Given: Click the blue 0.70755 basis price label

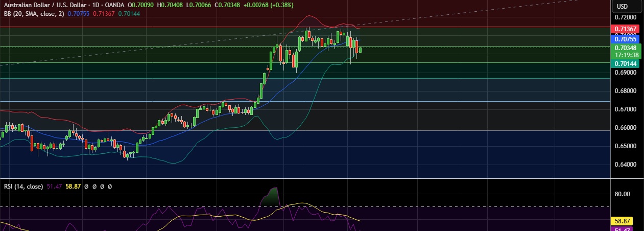Looking at the screenshot, I should [x=625, y=39].
